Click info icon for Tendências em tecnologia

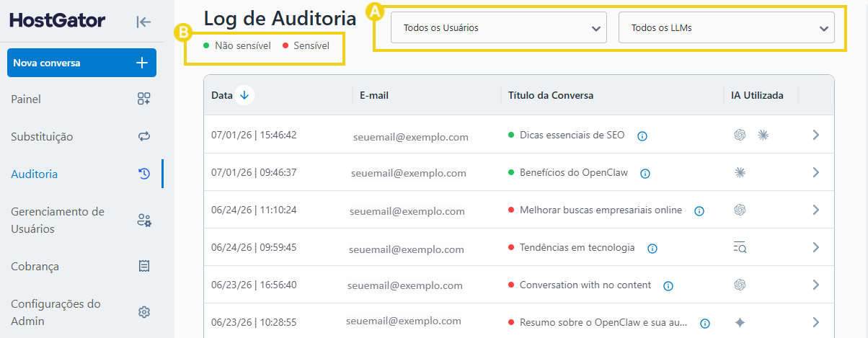coord(652,248)
